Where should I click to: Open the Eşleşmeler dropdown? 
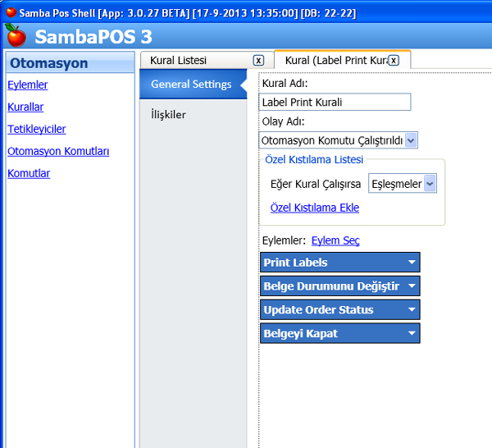coord(430,184)
